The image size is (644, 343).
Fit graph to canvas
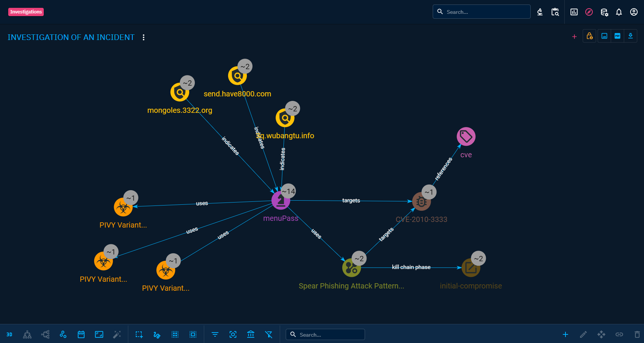pos(99,334)
